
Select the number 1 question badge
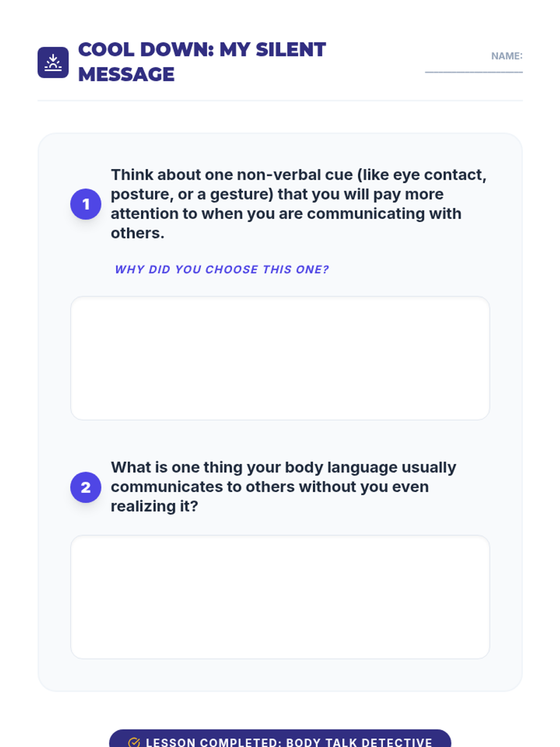[86, 204]
